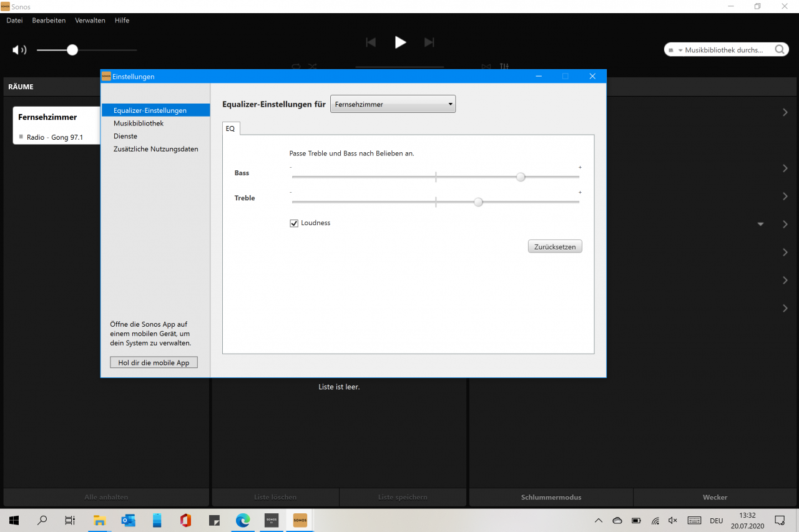
Task: Click the Liste speichern button
Action: [403, 497]
